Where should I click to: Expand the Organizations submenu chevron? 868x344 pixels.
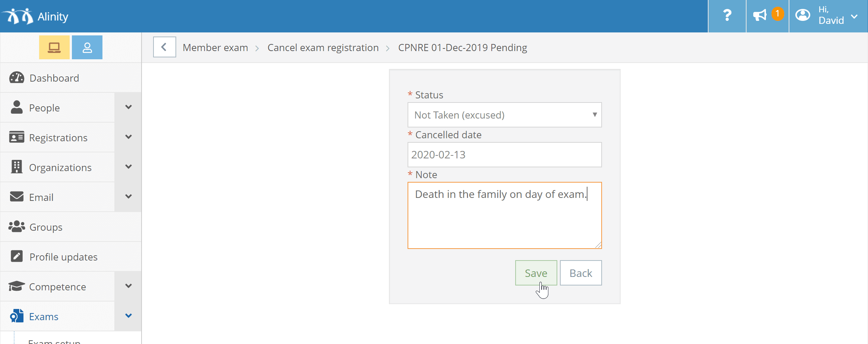tap(128, 167)
